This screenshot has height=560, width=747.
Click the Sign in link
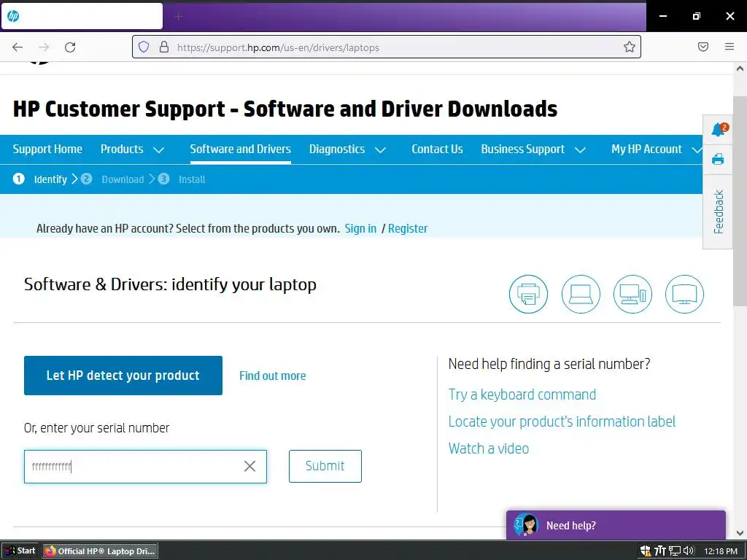[360, 228]
